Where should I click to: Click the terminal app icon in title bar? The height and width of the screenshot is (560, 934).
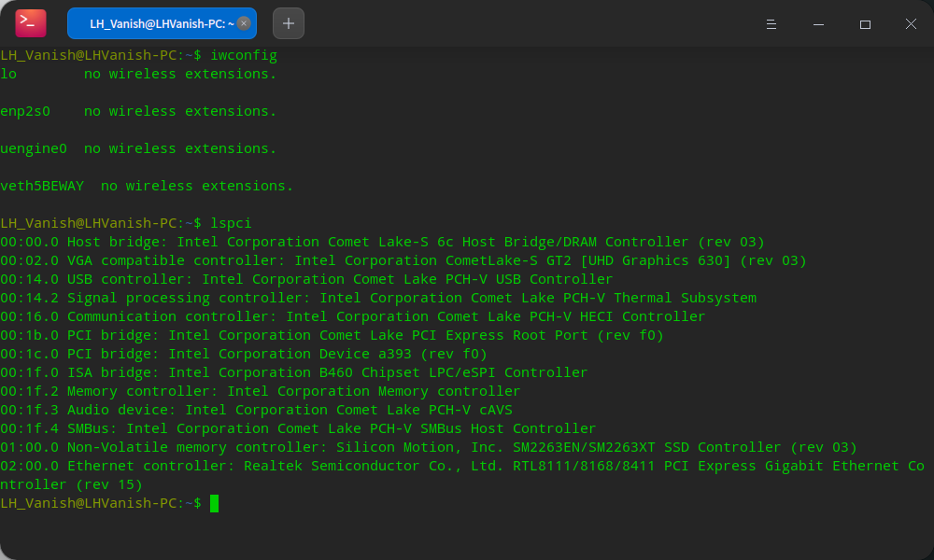tap(31, 23)
